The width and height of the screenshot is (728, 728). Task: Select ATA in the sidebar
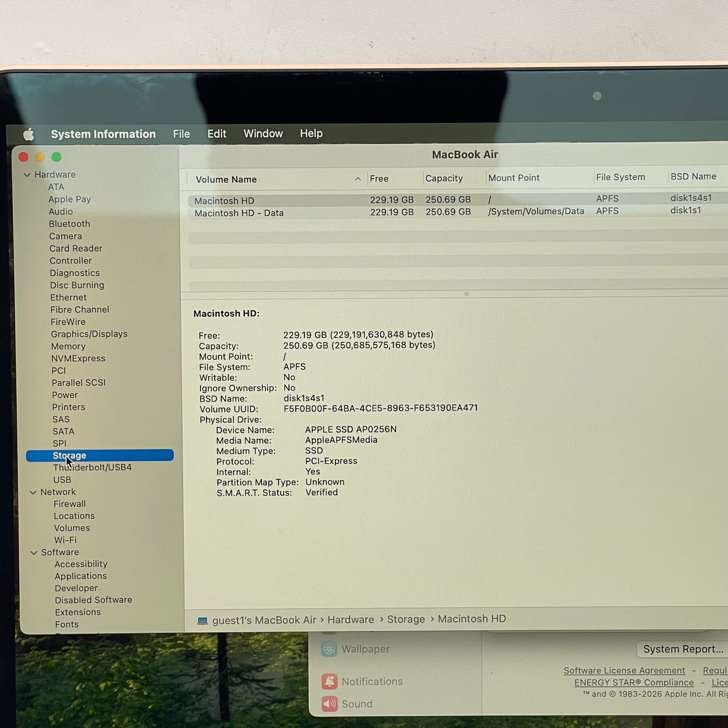click(56, 187)
